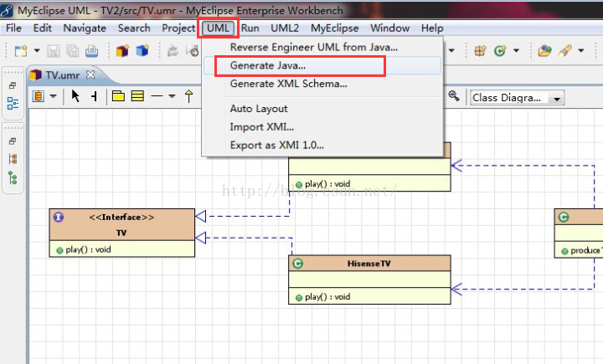Click the Open Type folder icon

coord(544,51)
